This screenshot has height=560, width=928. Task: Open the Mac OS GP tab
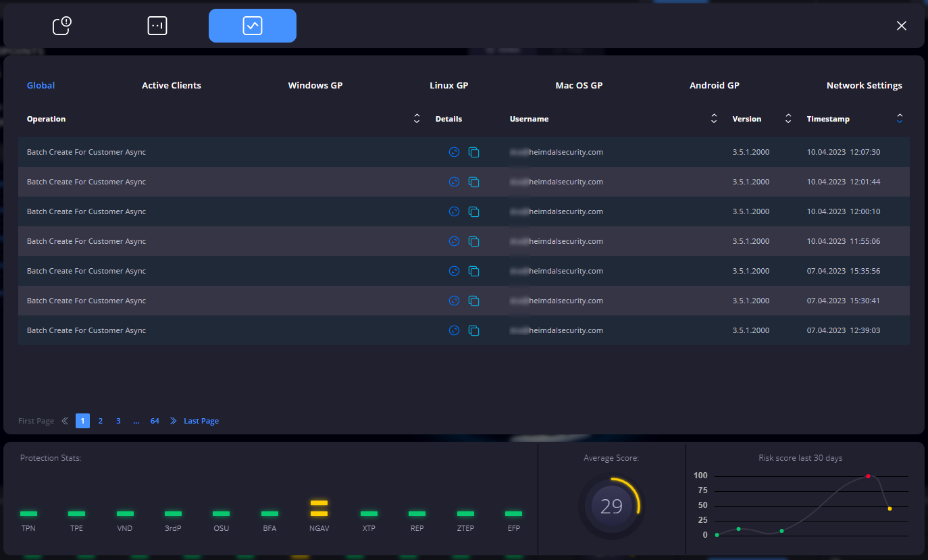pos(579,86)
